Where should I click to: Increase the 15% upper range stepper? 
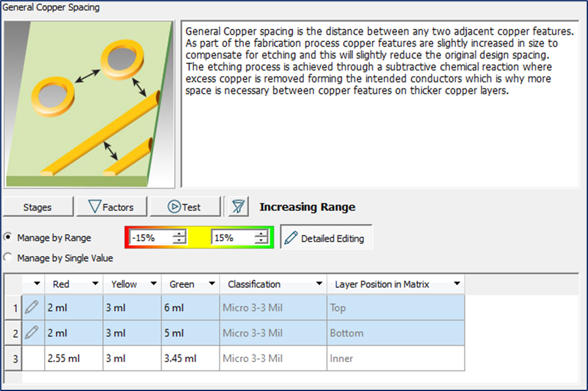[261, 234]
